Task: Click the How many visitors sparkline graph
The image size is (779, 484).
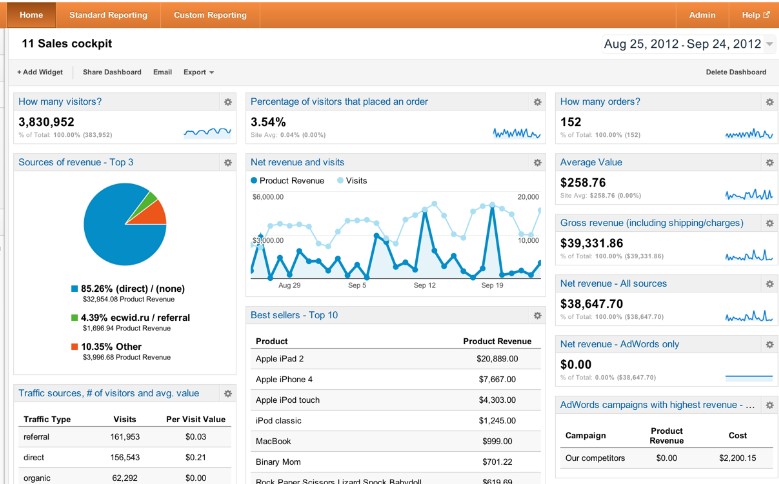Action: point(207,130)
